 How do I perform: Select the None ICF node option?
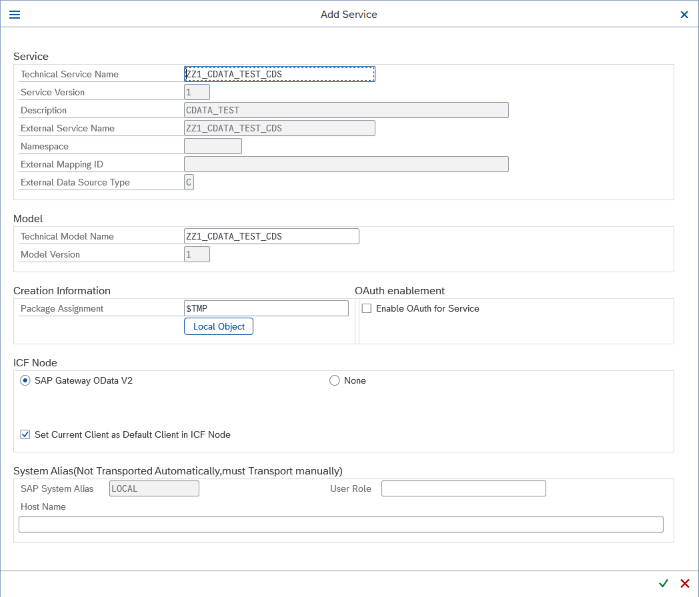coord(335,380)
